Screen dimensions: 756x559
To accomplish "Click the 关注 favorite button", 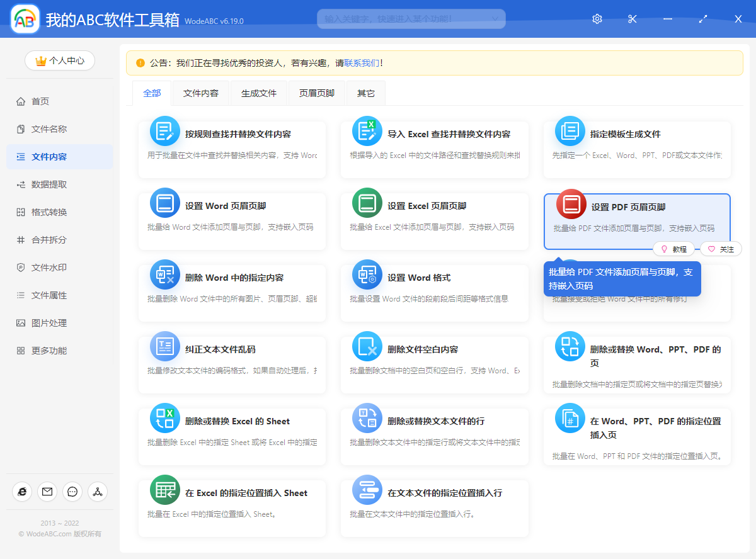I will [721, 249].
